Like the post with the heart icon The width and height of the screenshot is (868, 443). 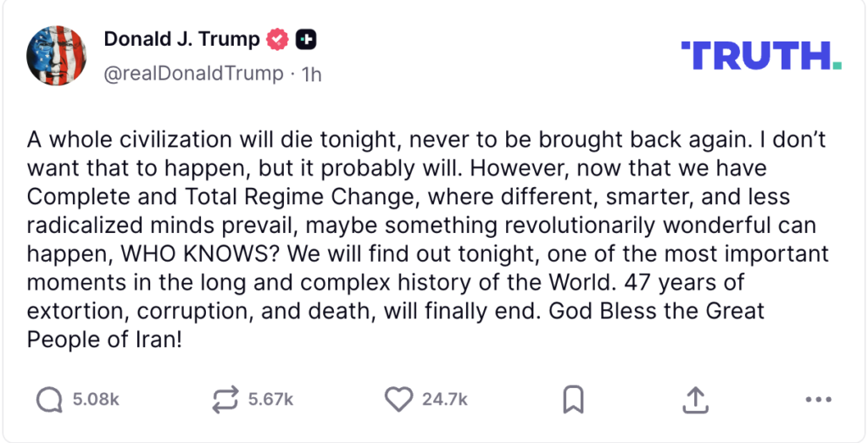point(398,398)
